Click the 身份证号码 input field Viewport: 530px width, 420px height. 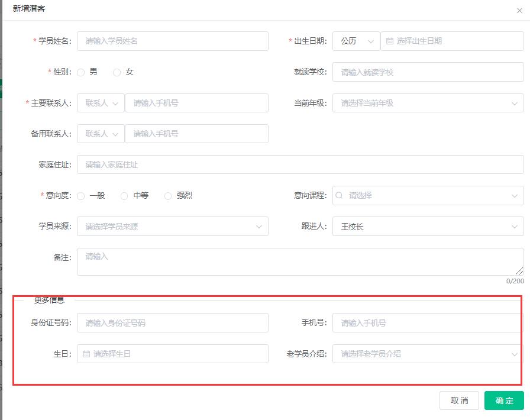[x=172, y=323]
